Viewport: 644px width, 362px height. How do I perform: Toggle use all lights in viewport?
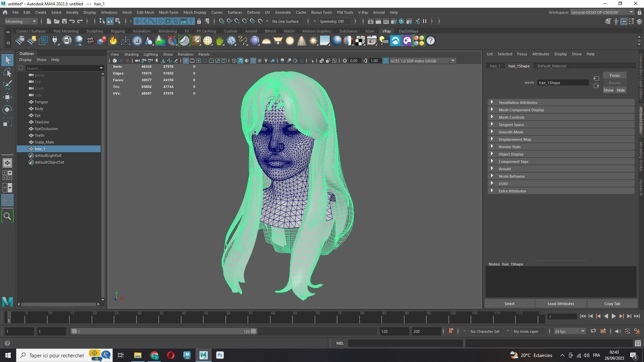[x=266, y=61]
